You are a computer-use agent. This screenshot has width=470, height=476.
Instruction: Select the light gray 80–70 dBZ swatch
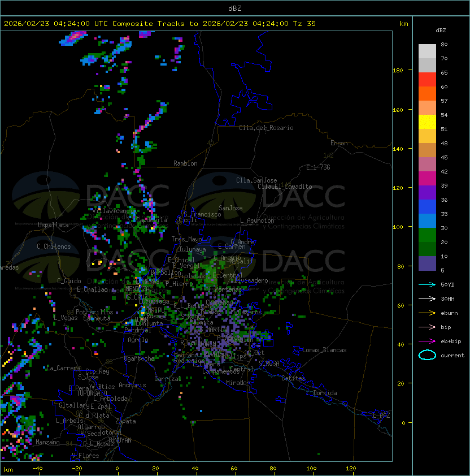coord(427,51)
